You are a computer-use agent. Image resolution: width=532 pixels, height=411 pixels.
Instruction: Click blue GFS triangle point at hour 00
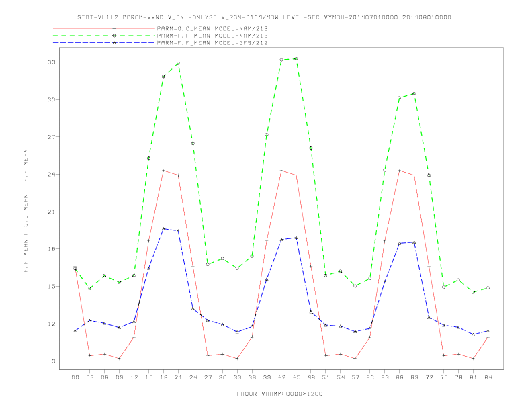[75, 331]
